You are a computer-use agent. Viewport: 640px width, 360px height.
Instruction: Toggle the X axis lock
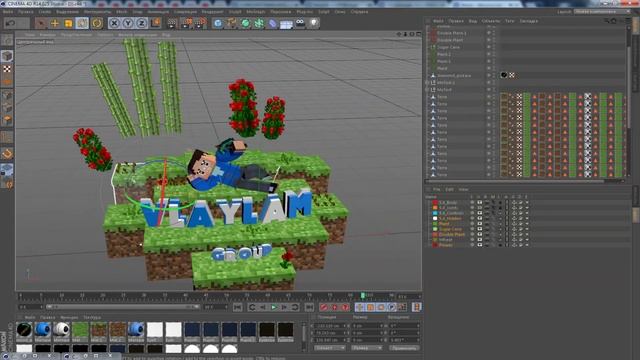pyautogui.click(x=114, y=23)
